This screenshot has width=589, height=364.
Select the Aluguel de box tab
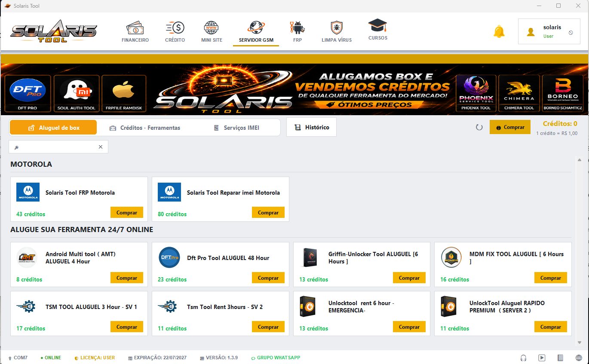pyautogui.click(x=53, y=128)
